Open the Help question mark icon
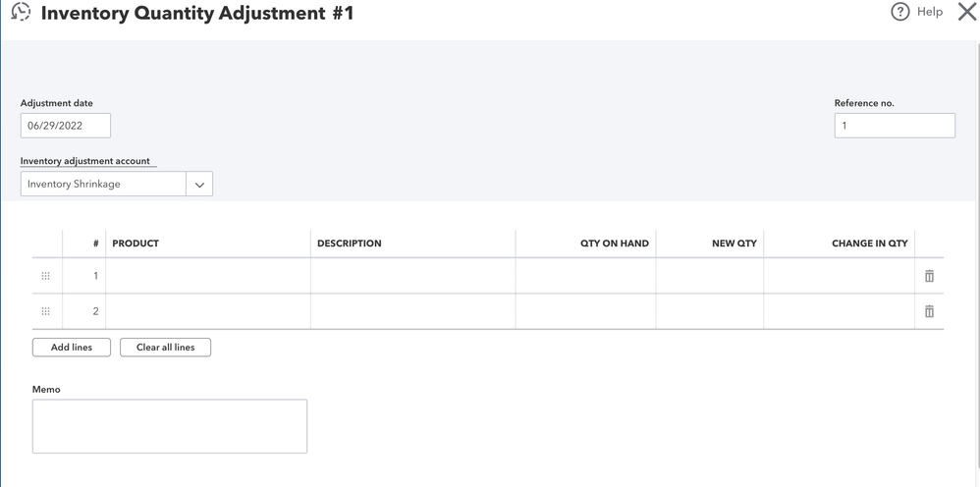Image resolution: width=980 pixels, height=487 pixels. click(900, 13)
